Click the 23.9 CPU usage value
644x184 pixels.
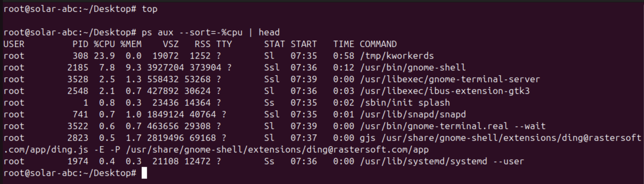[104, 56]
